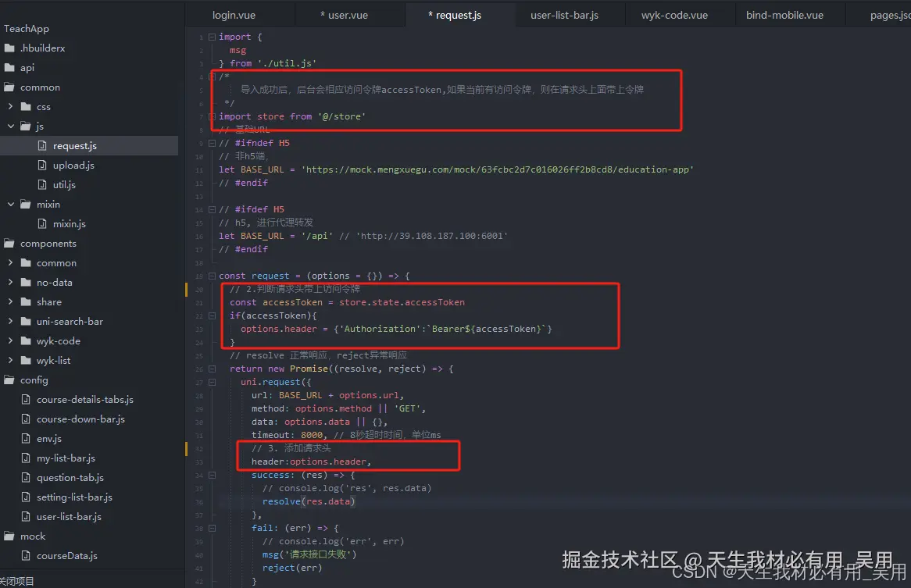Collapse the js folder in the sidebar
This screenshot has width=911, height=588.
point(9,126)
